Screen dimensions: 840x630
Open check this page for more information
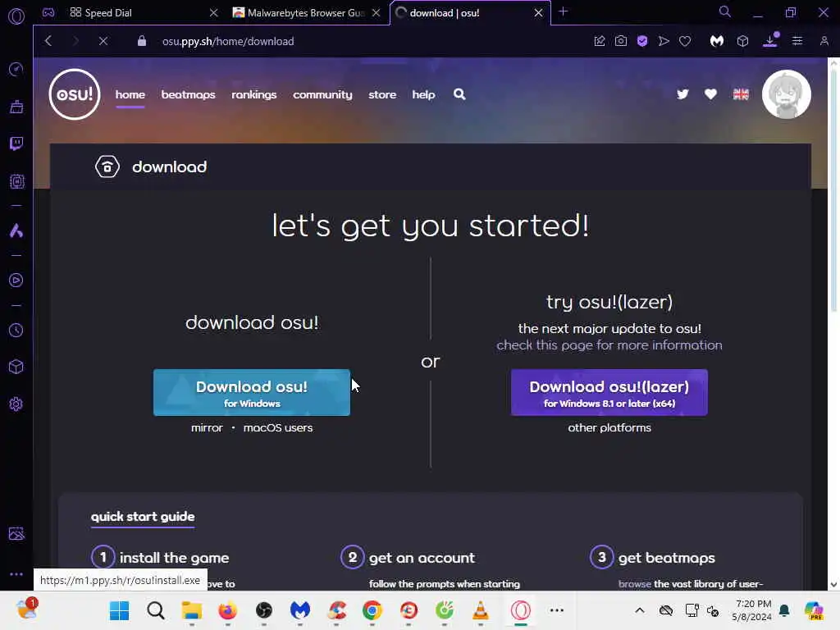tap(609, 345)
